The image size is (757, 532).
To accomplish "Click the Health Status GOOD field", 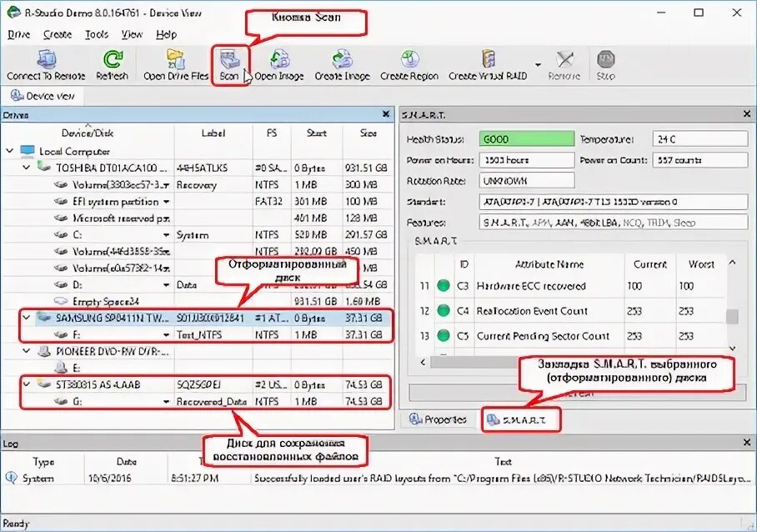I will tap(527, 139).
